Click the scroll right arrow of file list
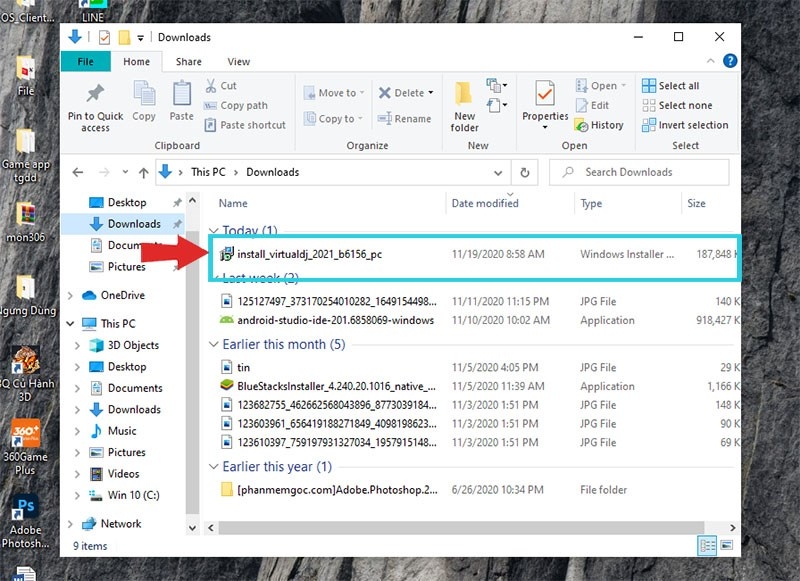 coord(733,528)
